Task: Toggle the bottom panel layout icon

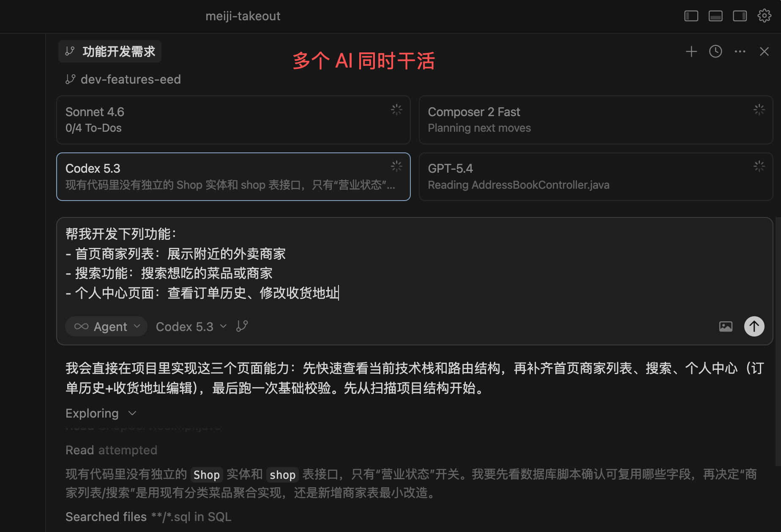Action: [x=715, y=16]
